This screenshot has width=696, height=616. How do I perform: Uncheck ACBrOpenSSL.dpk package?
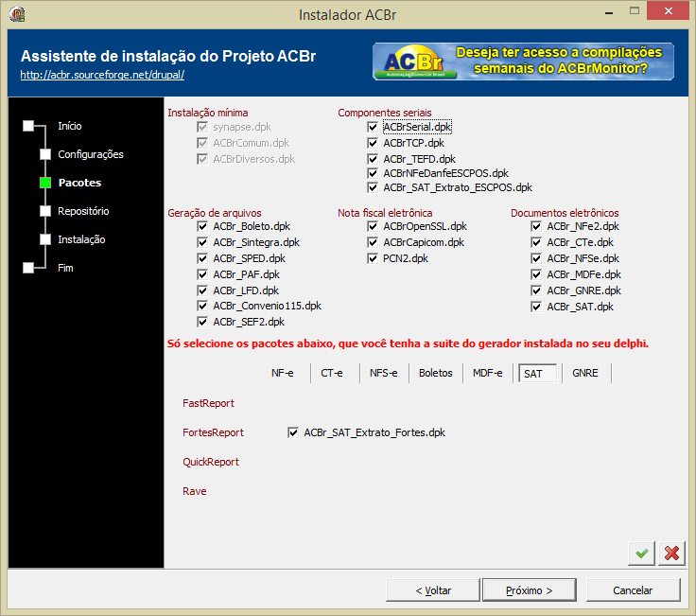pos(373,226)
